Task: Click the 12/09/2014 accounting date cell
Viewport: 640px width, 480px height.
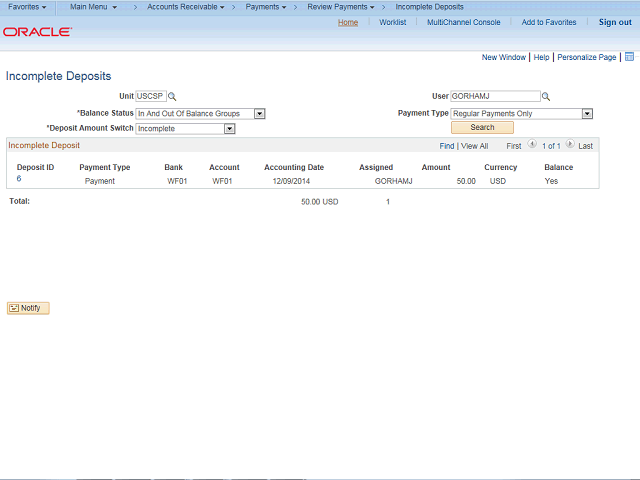Action: click(x=291, y=181)
